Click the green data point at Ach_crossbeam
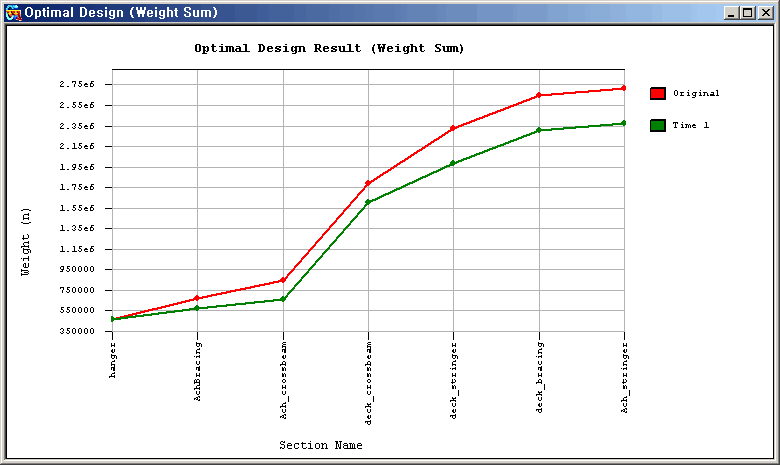This screenshot has width=780, height=465. [x=283, y=299]
